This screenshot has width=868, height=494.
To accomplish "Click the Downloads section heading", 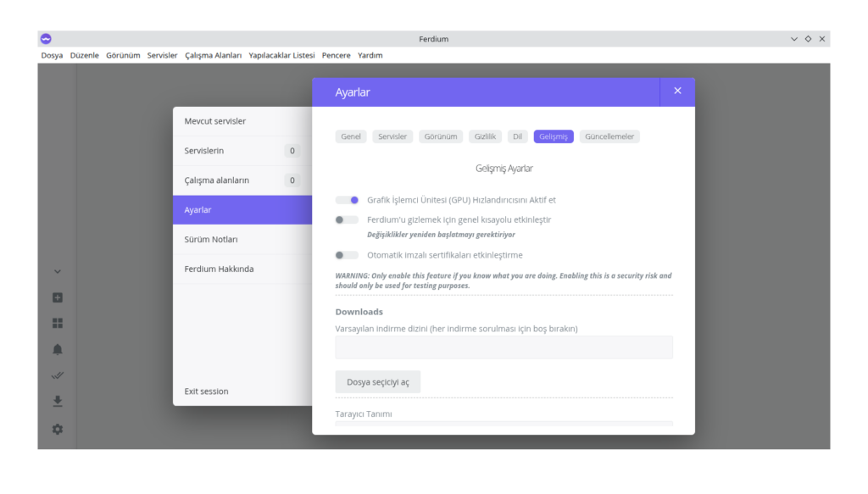I will 359,312.
